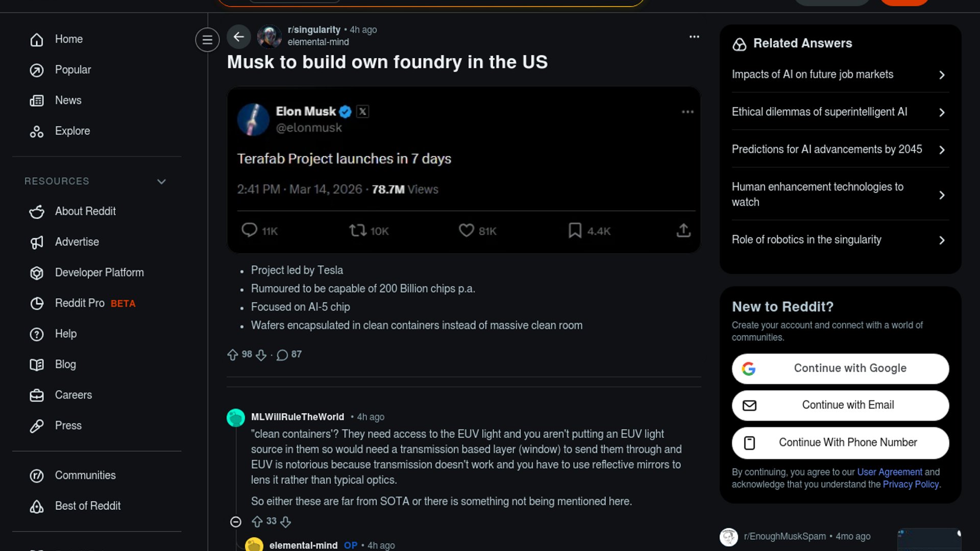Click the embedded tweet's like heart

click(466, 231)
